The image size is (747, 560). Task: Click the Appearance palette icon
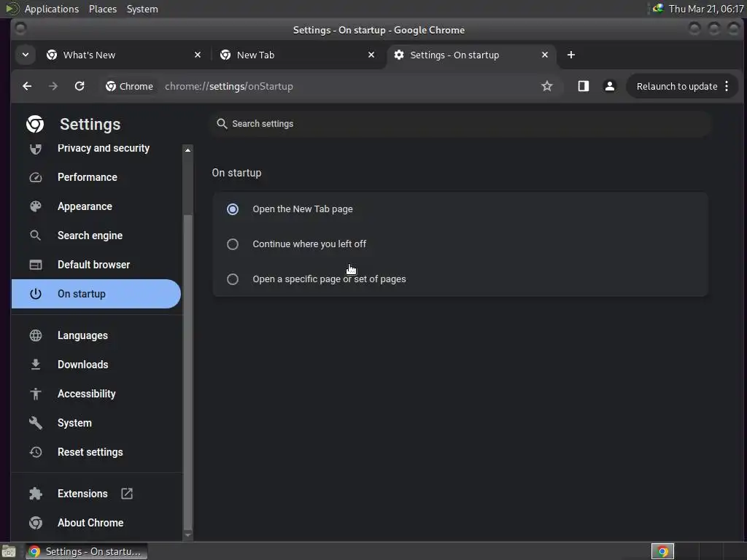(x=36, y=206)
